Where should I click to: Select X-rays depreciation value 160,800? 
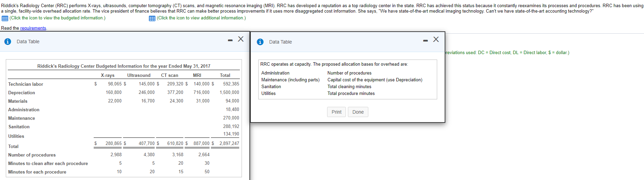click(113, 92)
